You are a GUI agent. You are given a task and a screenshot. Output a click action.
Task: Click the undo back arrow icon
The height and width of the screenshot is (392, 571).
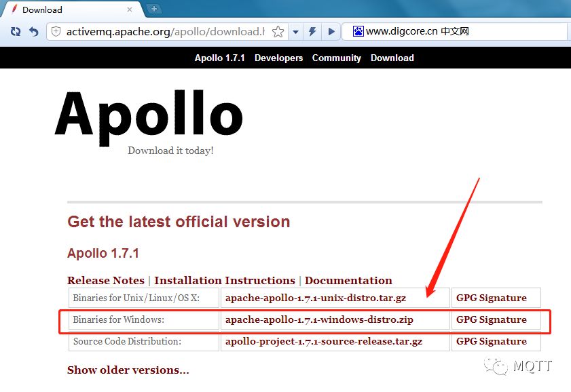[33, 32]
